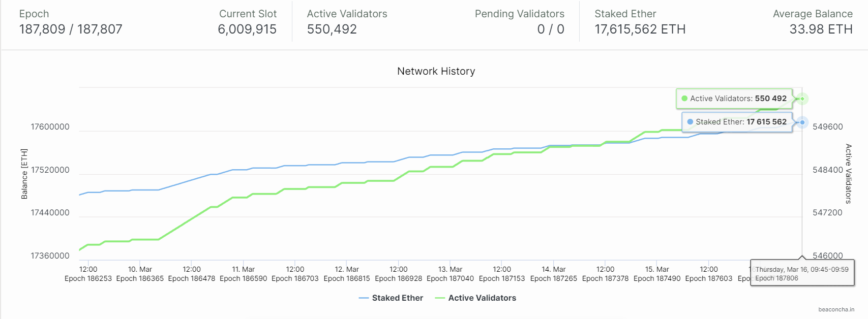Click the 15. Mar Epoch 187490 axis label
This screenshot has height=319, width=868.
[x=657, y=274]
